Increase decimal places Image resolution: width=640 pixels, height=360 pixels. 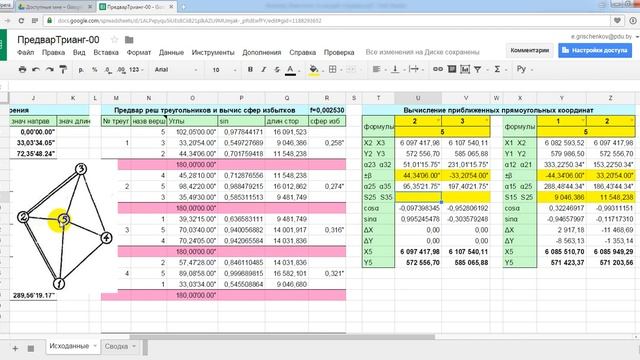[x=121, y=70]
